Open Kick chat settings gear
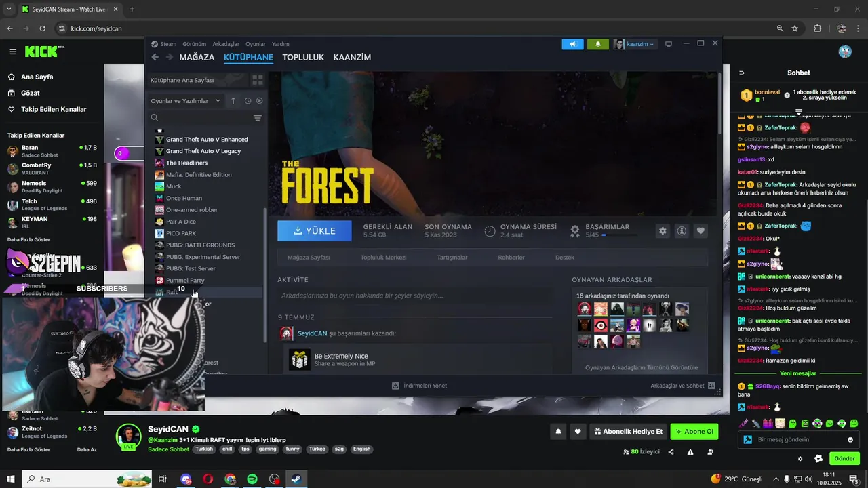This screenshot has height=488, width=868. 800,459
